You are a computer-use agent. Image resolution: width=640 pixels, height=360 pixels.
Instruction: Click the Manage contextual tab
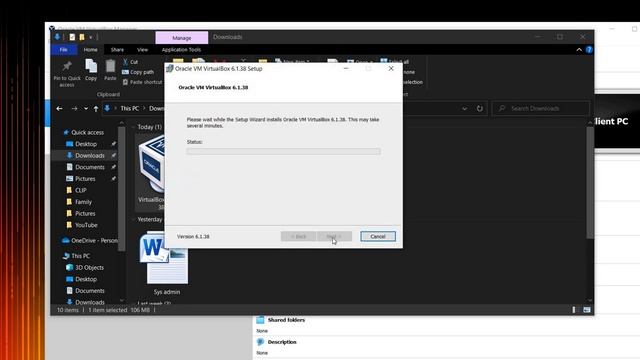(x=182, y=38)
